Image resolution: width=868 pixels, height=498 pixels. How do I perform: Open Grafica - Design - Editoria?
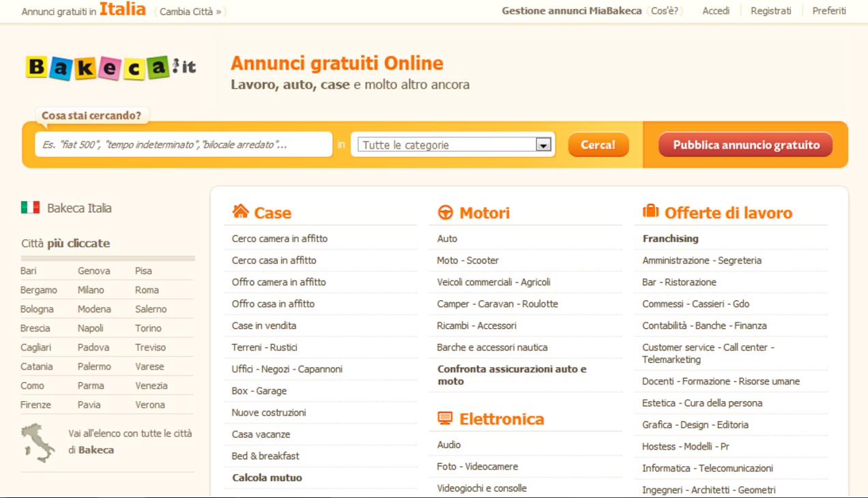click(695, 425)
